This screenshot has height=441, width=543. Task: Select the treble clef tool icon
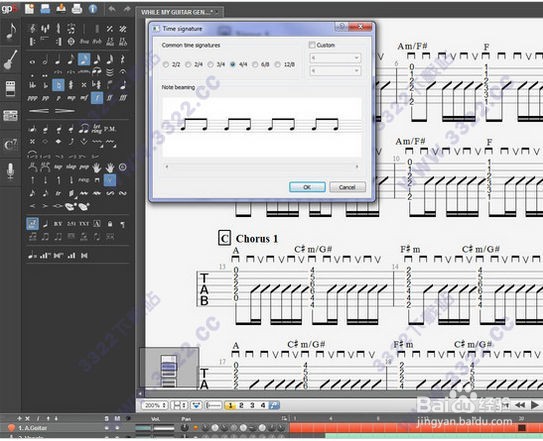click(x=33, y=29)
